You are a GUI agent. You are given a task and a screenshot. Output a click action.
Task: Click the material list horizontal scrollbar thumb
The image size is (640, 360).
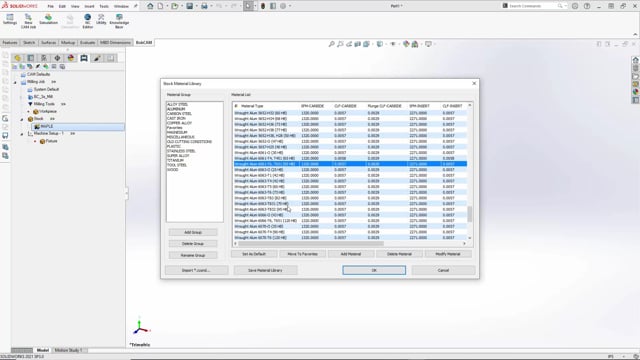pyautogui.click(x=311, y=243)
